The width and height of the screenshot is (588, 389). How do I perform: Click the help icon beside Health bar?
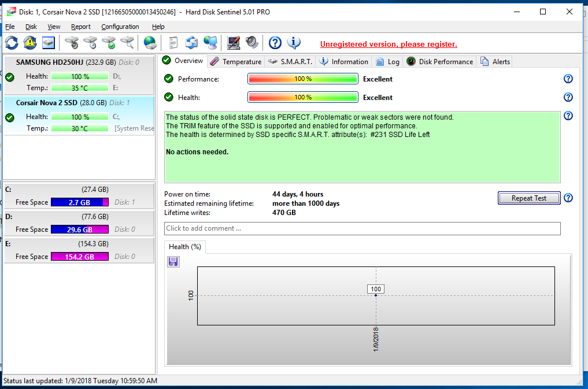[x=568, y=97]
